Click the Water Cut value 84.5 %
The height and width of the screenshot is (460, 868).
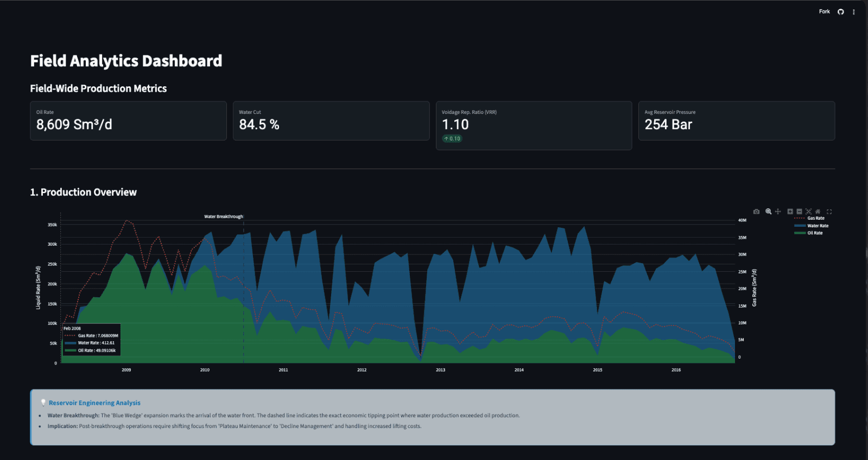(259, 125)
